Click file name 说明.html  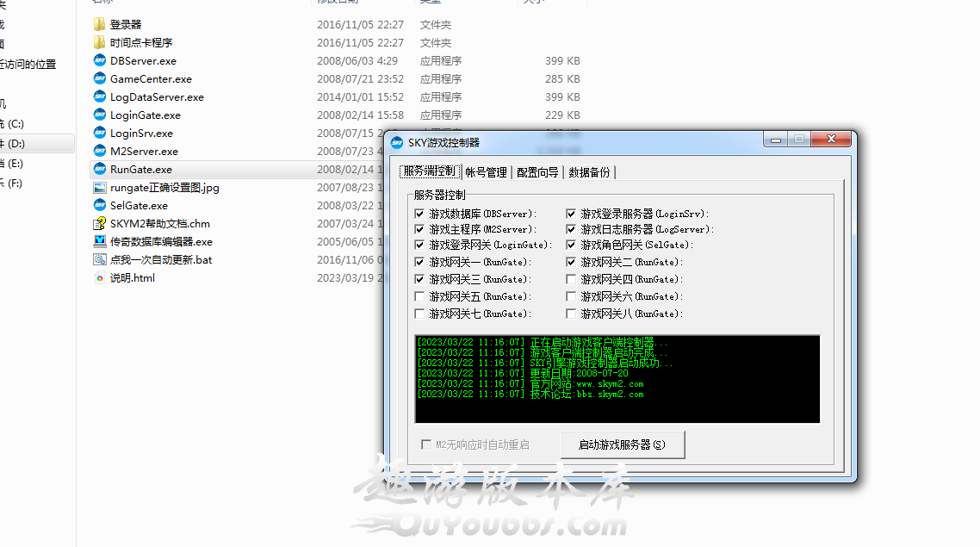click(133, 278)
